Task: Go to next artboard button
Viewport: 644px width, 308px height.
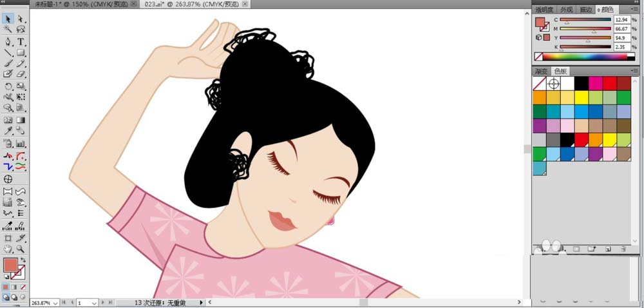Action: coord(103,303)
